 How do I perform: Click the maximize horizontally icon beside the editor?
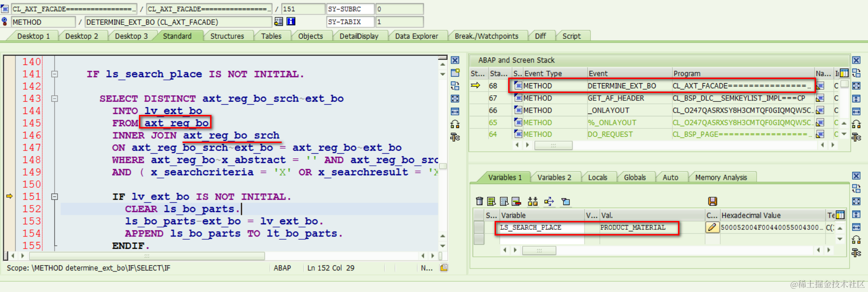[455, 111]
